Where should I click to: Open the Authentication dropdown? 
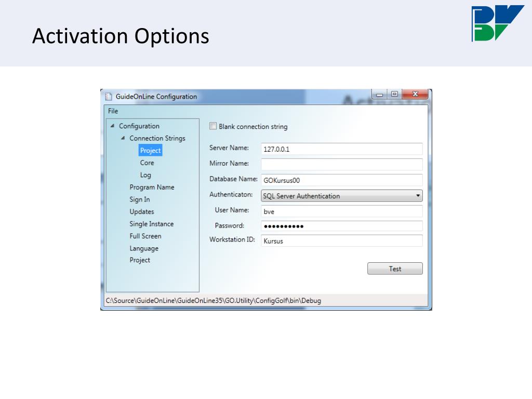click(342, 196)
